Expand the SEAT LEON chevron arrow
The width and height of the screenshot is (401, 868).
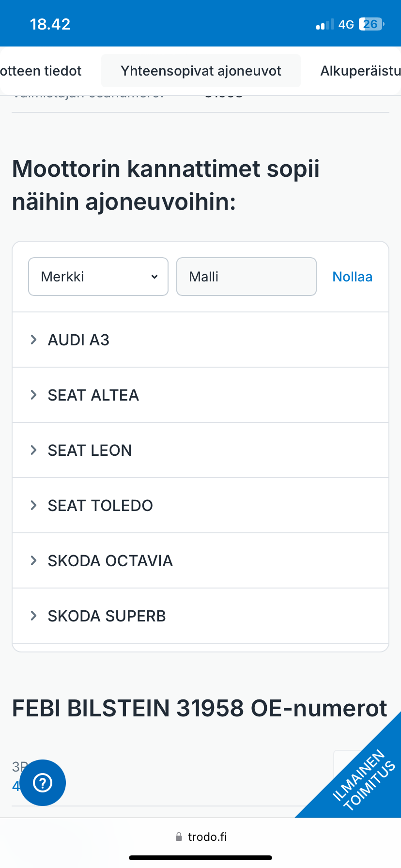tap(33, 450)
